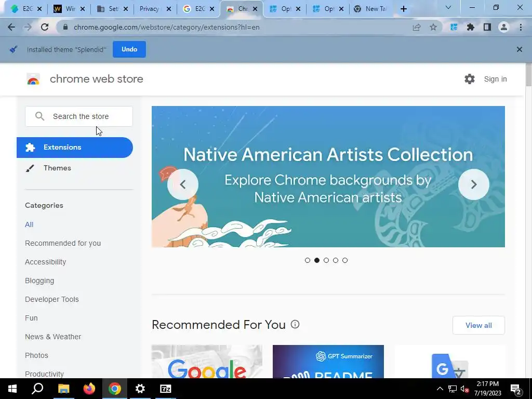This screenshot has width=532, height=399.
Task: Advance to the next banner slide
Action: (474, 184)
